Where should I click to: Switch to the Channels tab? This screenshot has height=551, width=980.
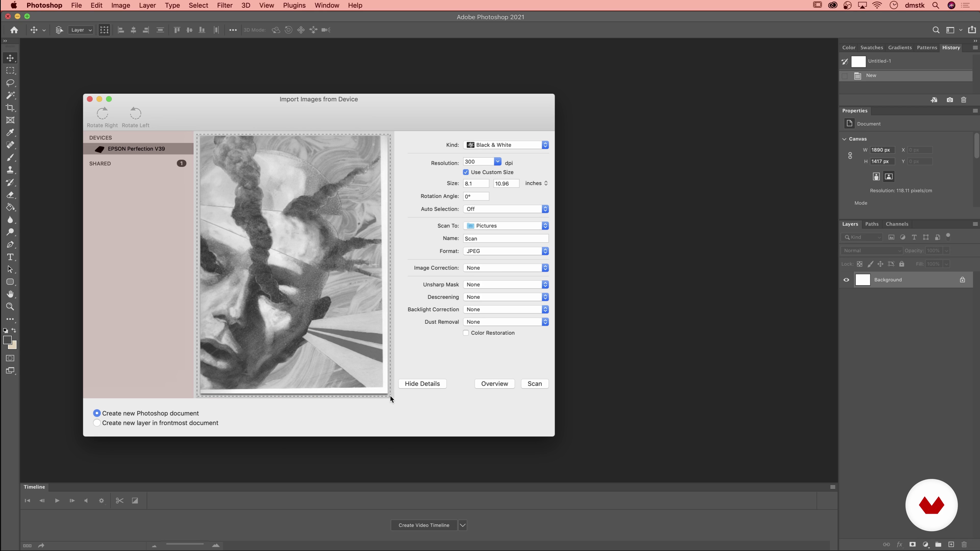tap(897, 224)
